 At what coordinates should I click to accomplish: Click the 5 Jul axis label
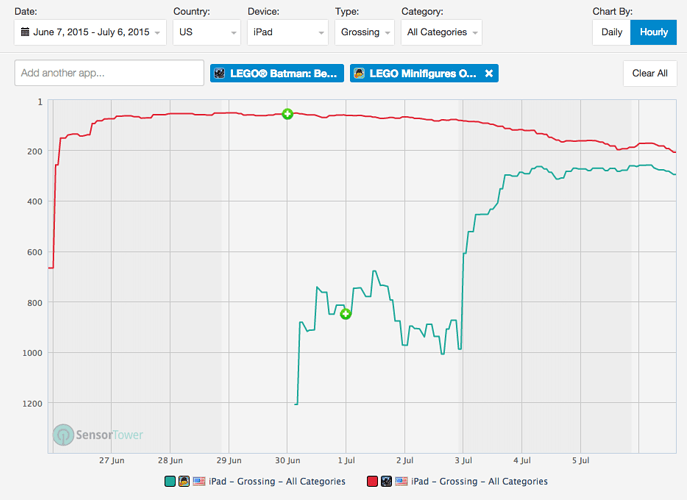click(x=581, y=461)
